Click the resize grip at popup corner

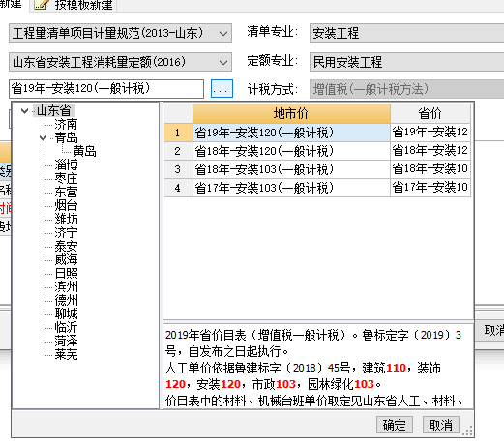click(467, 431)
